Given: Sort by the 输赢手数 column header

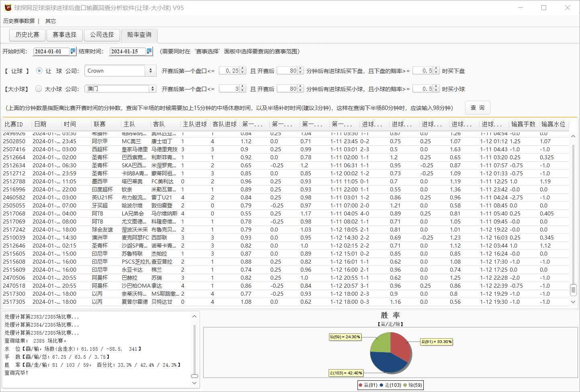Looking at the screenshot, I should [x=524, y=124].
